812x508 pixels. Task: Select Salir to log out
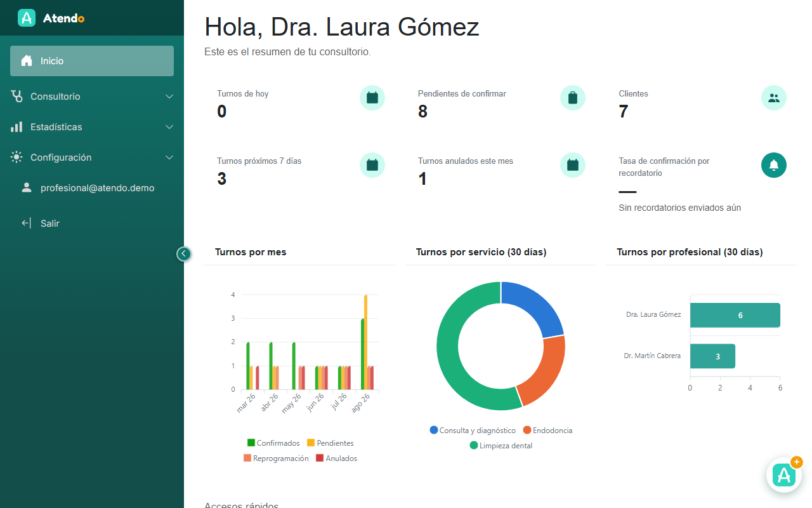coord(92,223)
